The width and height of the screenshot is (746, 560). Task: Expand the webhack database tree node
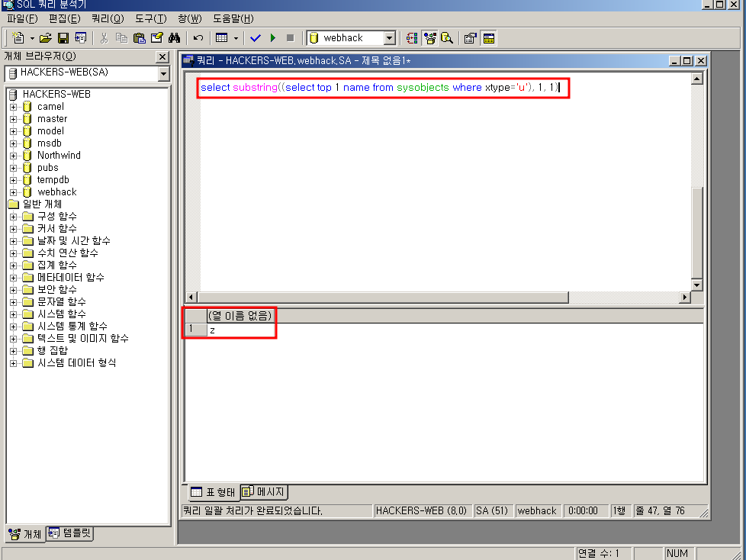(13, 192)
